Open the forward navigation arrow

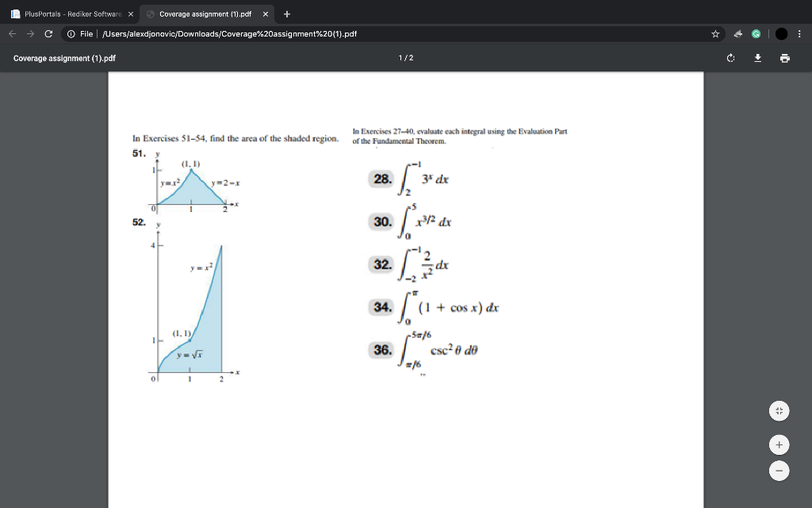pos(29,33)
